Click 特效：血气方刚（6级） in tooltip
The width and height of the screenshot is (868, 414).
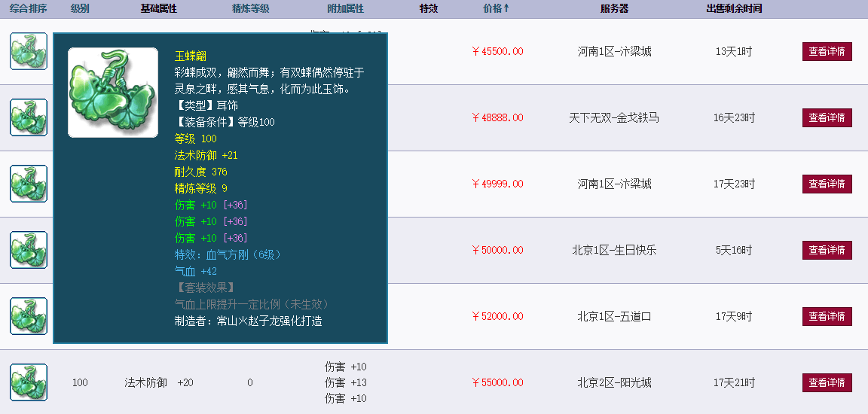point(228,255)
